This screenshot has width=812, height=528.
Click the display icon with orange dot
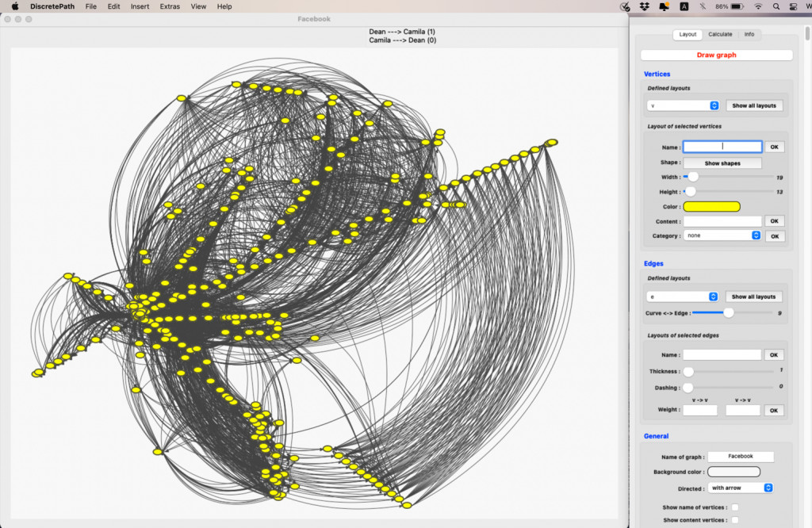point(664,6)
